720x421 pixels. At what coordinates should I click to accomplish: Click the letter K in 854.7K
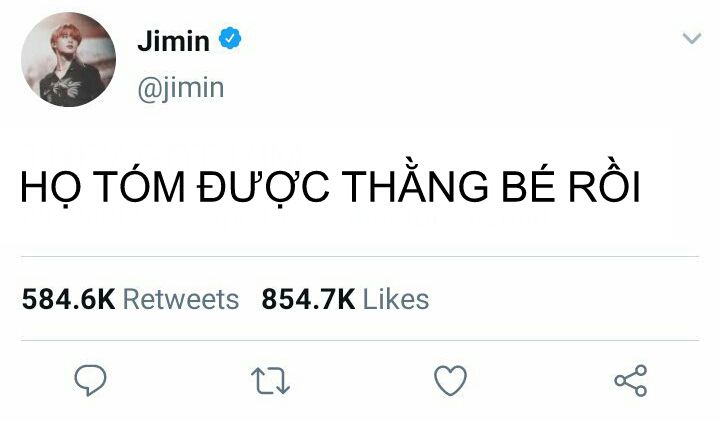tap(346, 300)
